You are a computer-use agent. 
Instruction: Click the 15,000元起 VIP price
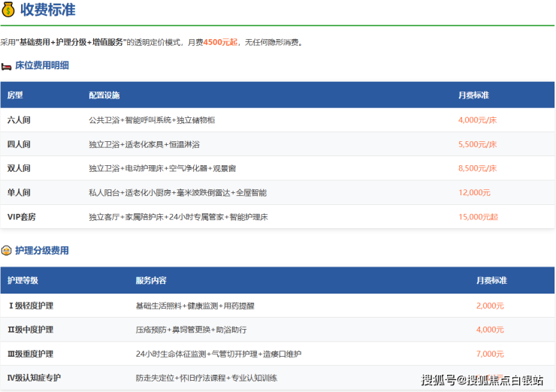[x=477, y=217]
